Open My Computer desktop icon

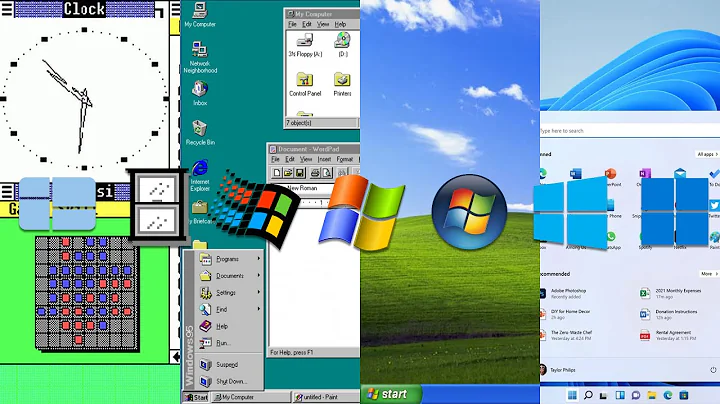200,15
